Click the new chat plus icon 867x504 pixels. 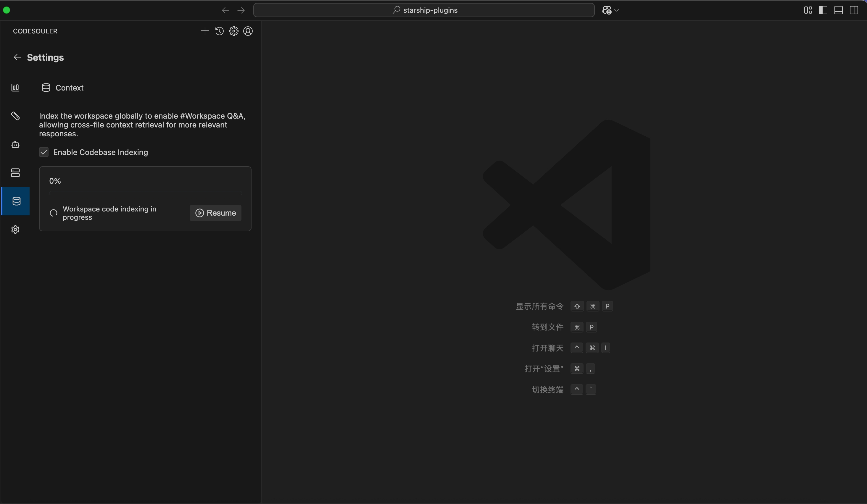point(205,31)
